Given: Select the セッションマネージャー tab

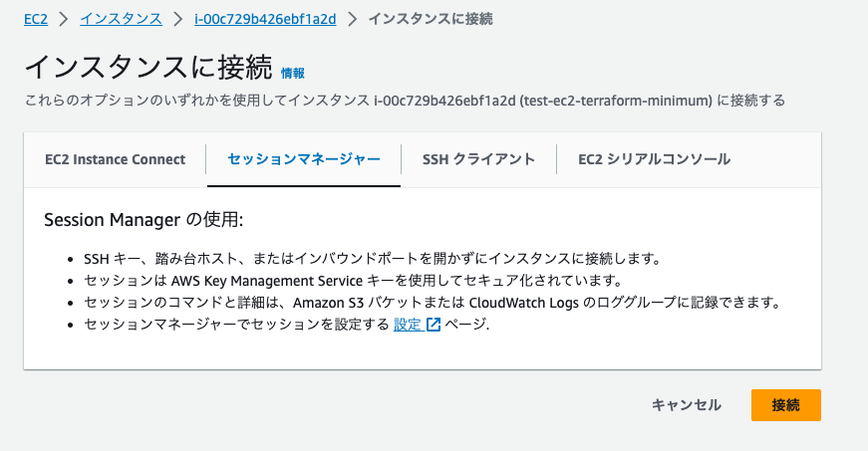Looking at the screenshot, I should click(304, 159).
